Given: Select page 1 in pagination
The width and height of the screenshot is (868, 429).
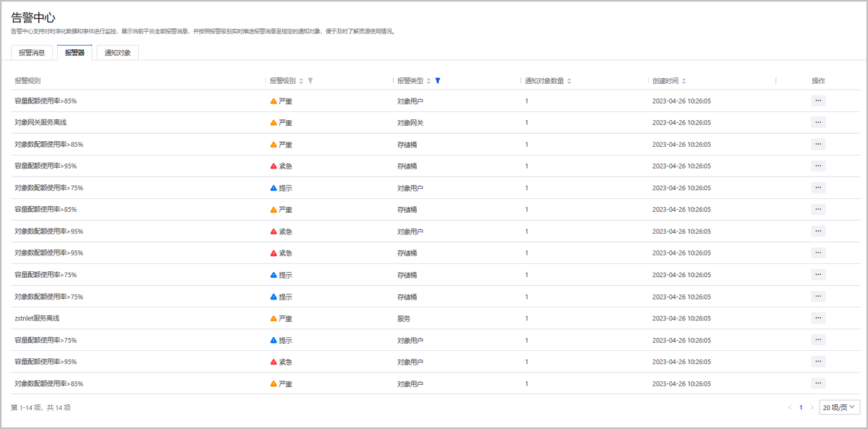Looking at the screenshot, I should click(801, 407).
